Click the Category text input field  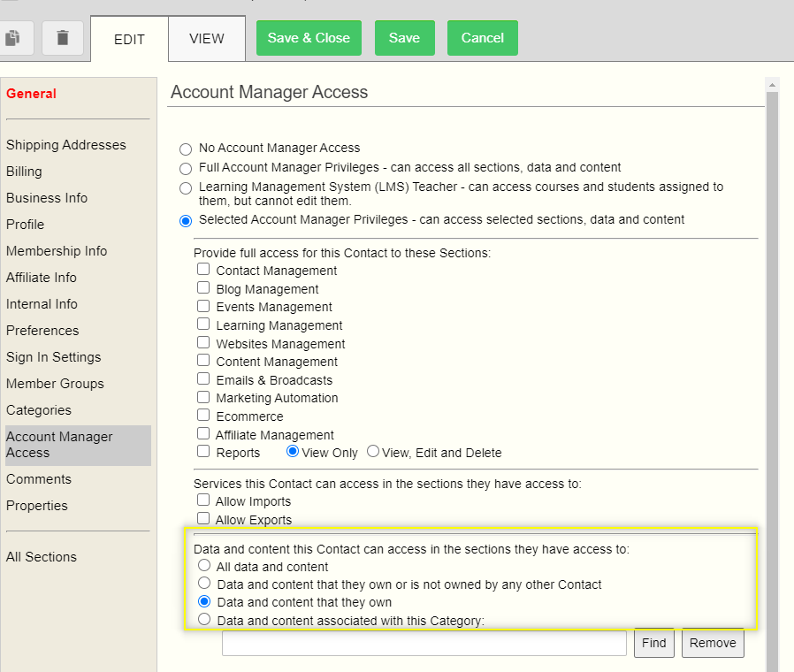pyautogui.click(x=424, y=643)
